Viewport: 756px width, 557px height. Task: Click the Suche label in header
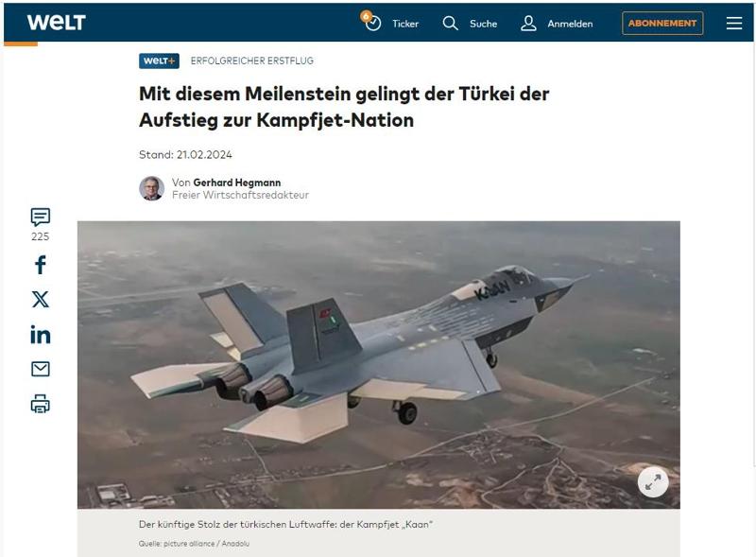483,24
